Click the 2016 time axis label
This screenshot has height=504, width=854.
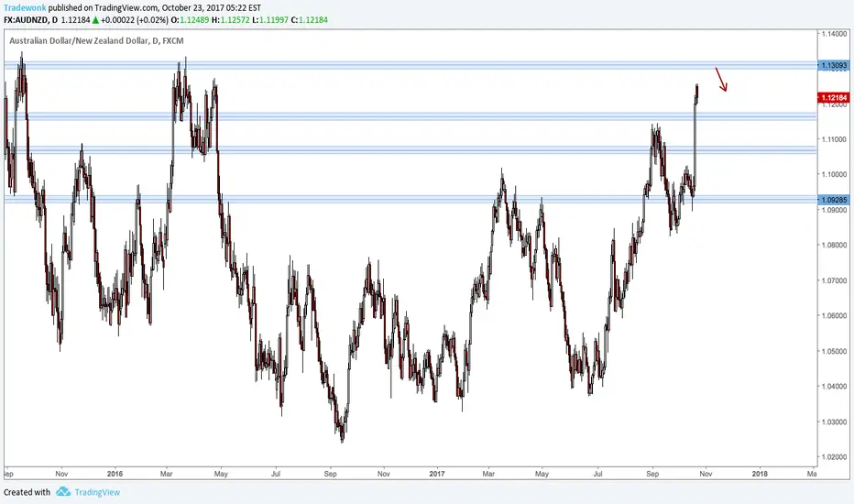click(x=115, y=474)
